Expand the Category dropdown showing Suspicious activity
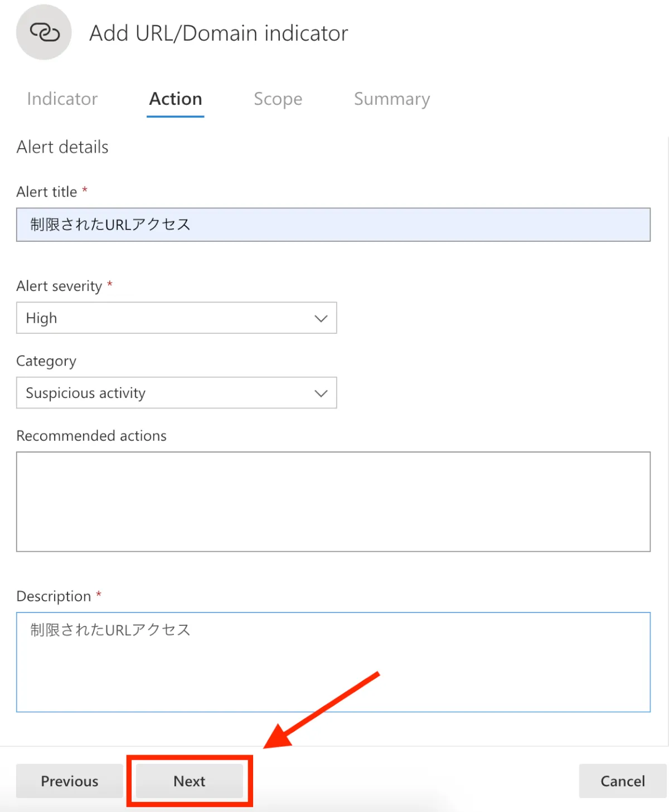 [x=176, y=393]
